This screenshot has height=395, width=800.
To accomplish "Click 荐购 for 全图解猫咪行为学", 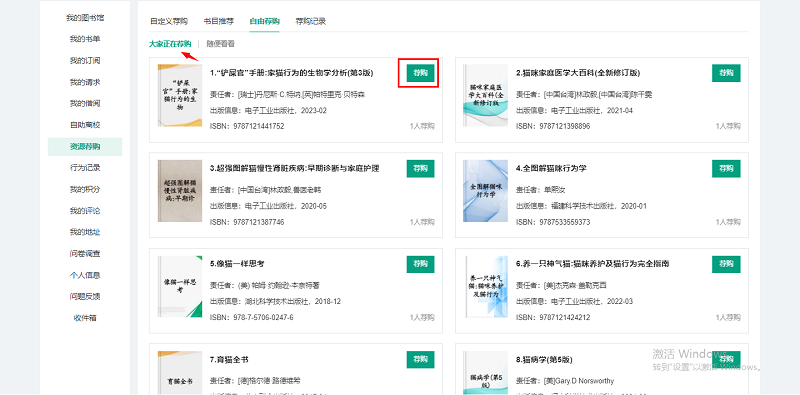I will click(x=726, y=168).
